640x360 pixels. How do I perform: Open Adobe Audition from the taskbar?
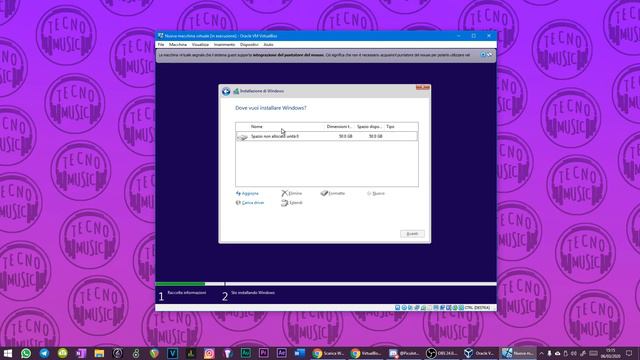(x=246, y=353)
